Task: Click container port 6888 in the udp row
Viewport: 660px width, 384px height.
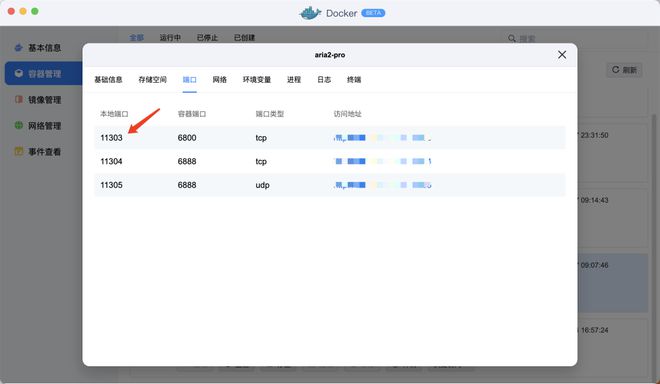Action: coord(187,185)
